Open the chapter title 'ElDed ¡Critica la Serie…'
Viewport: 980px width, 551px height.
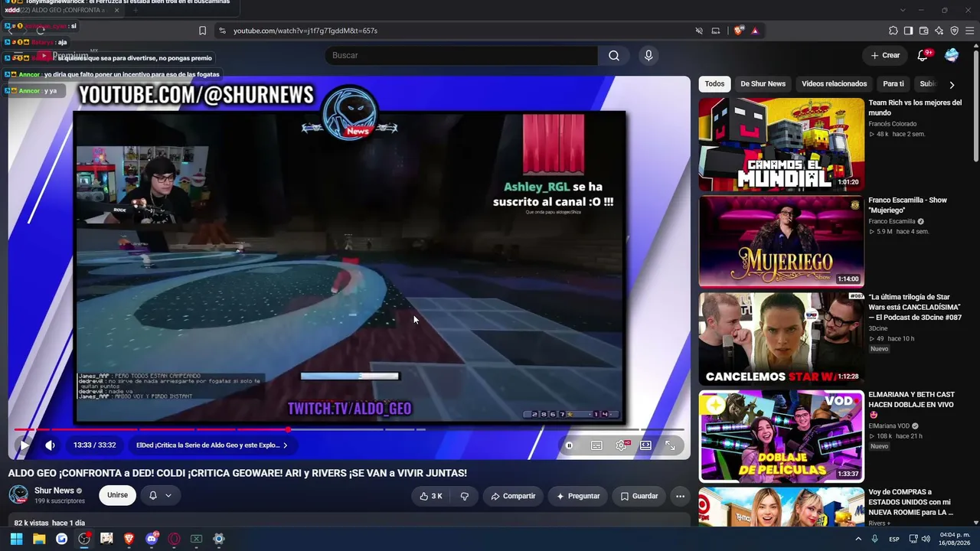click(x=212, y=445)
